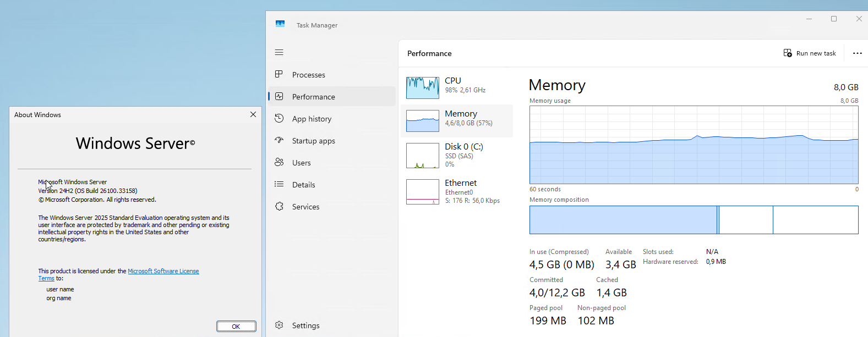Switch to Details page label

(304, 185)
